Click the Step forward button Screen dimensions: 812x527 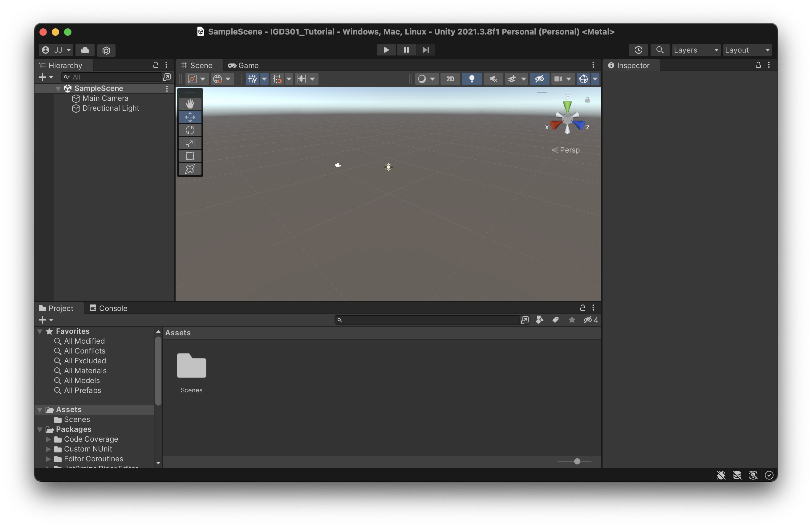point(425,50)
